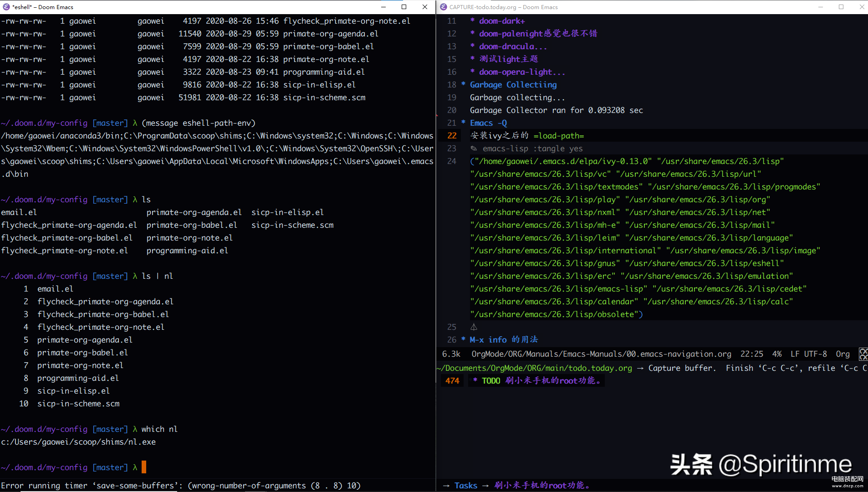The height and width of the screenshot is (492, 868).
Task: Click the 'Garbage Collector ran for 0.093208 sec' line
Action: [x=557, y=110]
